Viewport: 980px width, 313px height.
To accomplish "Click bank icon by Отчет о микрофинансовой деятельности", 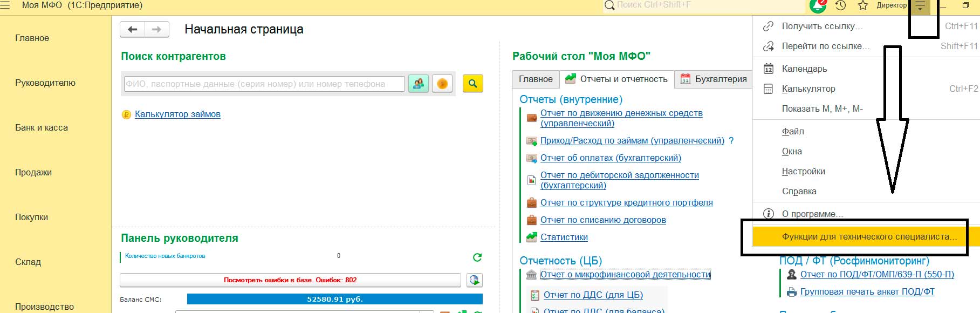I will pyautogui.click(x=532, y=275).
